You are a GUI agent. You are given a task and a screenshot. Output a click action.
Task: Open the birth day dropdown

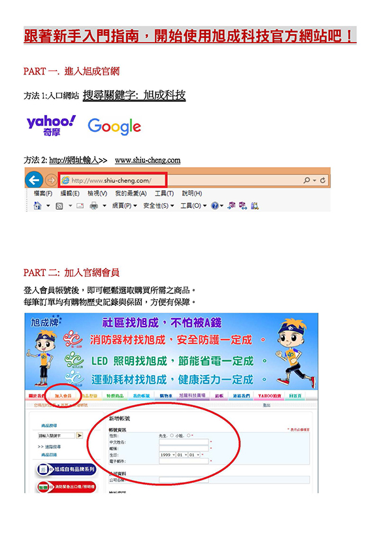pyautogui.click(x=194, y=455)
